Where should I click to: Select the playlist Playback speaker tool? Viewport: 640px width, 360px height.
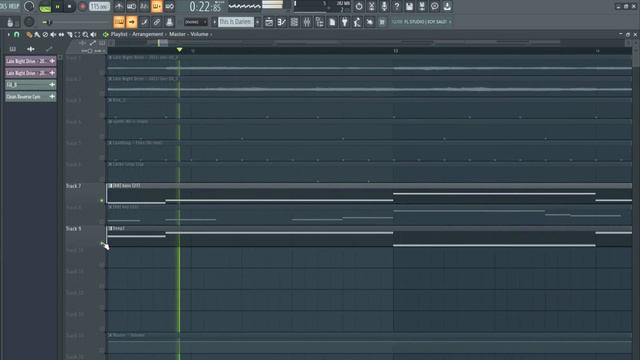coord(93,35)
